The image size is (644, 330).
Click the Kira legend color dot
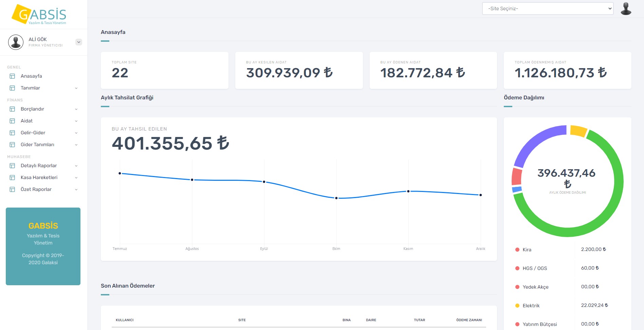point(517,250)
